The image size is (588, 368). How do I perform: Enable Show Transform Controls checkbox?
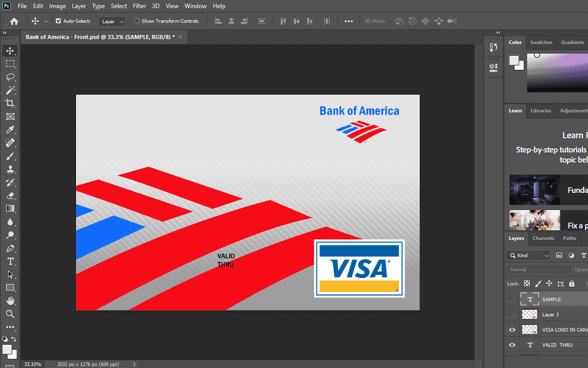[137, 21]
